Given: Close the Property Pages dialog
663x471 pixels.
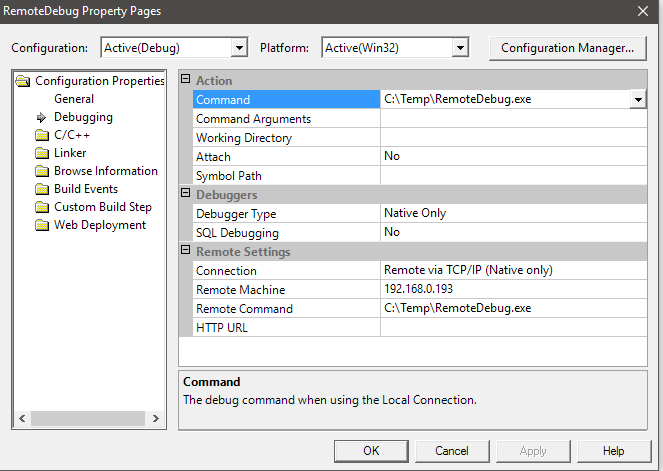Looking at the screenshot, I should coord(641,11).
